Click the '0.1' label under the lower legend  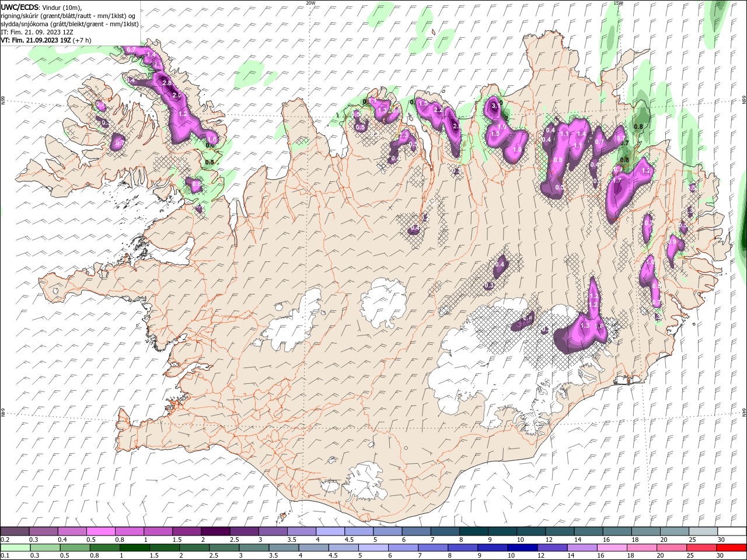pyautogui.click(x=5, y=556)
